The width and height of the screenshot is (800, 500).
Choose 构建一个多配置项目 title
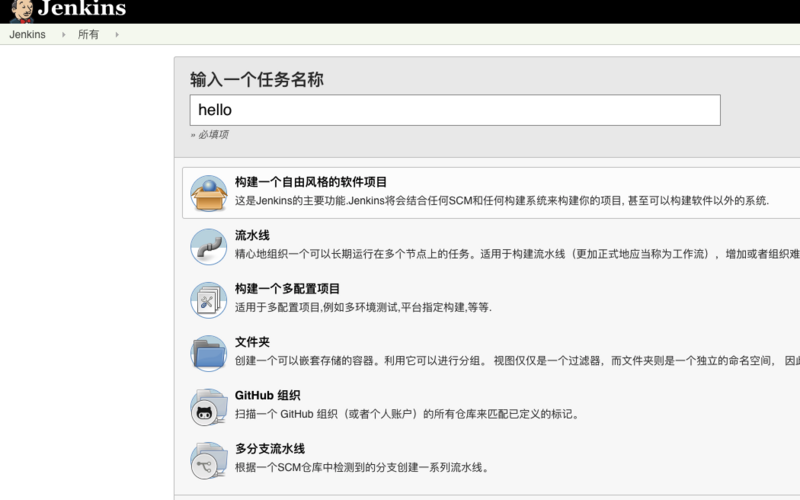point(287,289)
